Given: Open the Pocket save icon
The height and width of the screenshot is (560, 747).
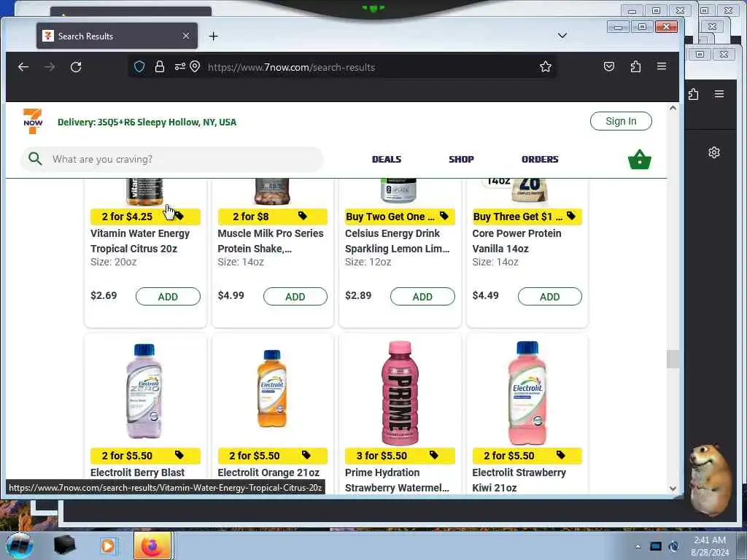Looking at the screenshot, I should 609,66.
